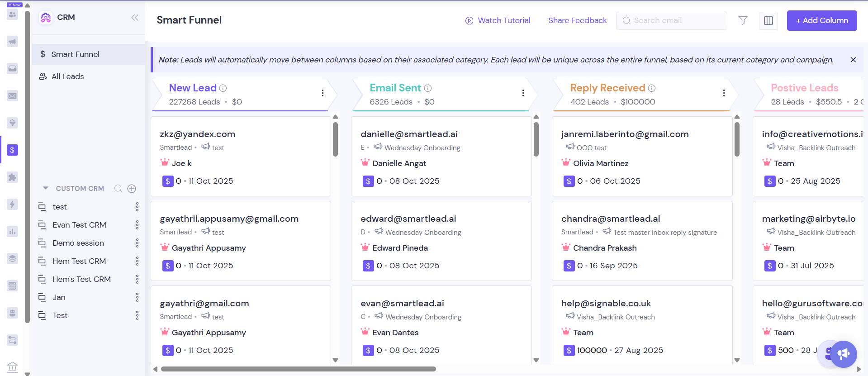This screenshot has width=868, height=376.
Task: Open options menu for New Lead column
Action: coord(323,93)
